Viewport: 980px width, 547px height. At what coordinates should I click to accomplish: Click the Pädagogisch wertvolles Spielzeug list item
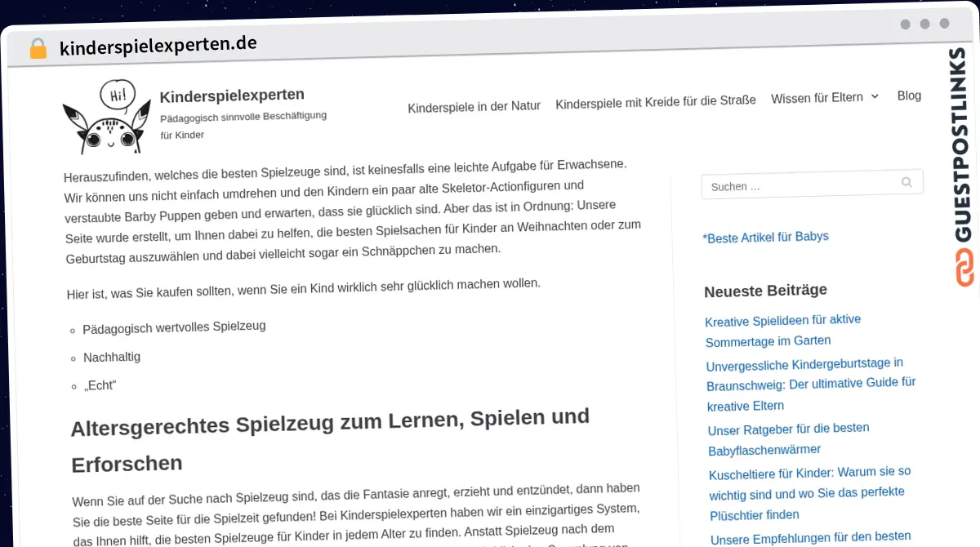click(174, 327)
